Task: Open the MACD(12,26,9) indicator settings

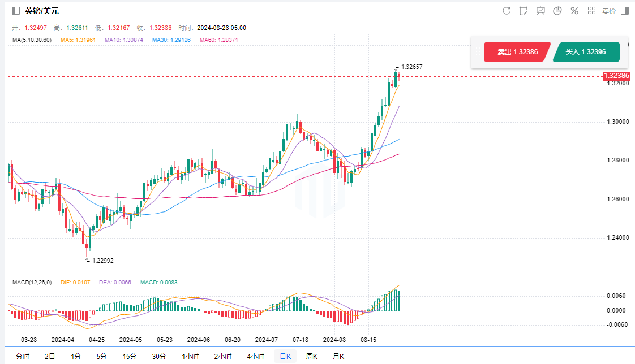Action: [x=32, y=282]
